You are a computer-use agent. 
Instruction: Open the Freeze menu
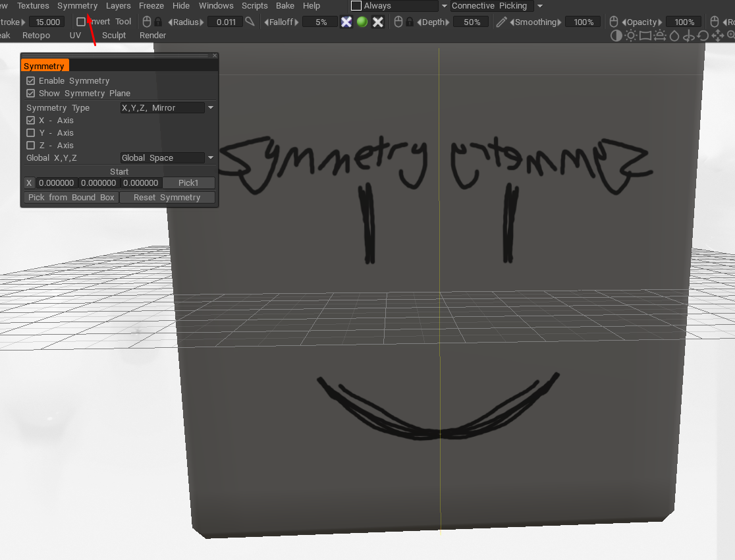pos(151,6)
